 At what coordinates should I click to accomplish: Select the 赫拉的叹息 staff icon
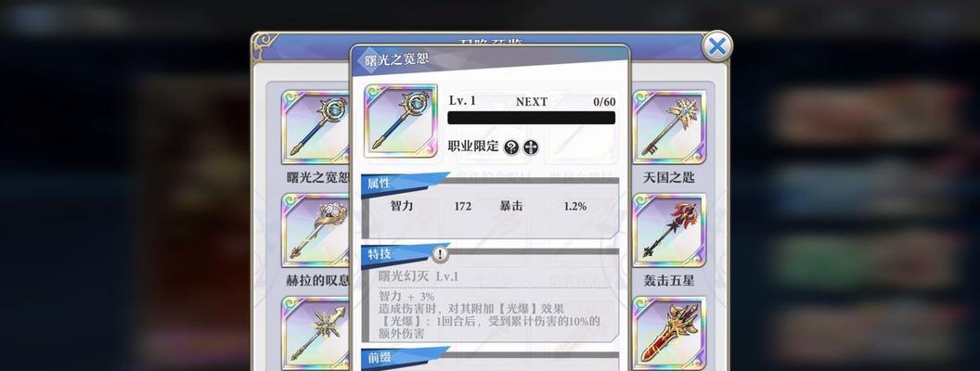316,230
